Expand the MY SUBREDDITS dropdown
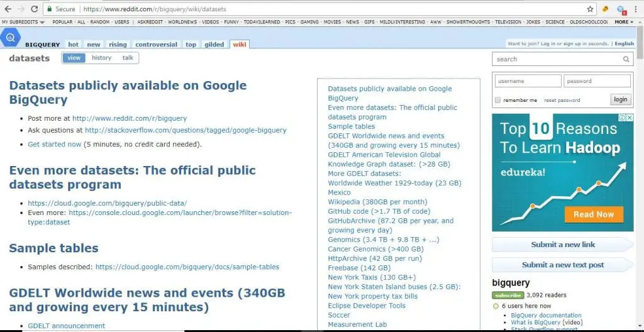The height and width of the screenshot is (332, 644). click(x=23, y=22)
